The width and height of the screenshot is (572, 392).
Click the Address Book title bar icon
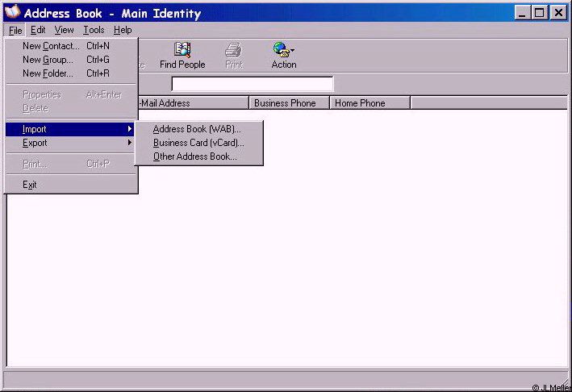tap(12, 13)
